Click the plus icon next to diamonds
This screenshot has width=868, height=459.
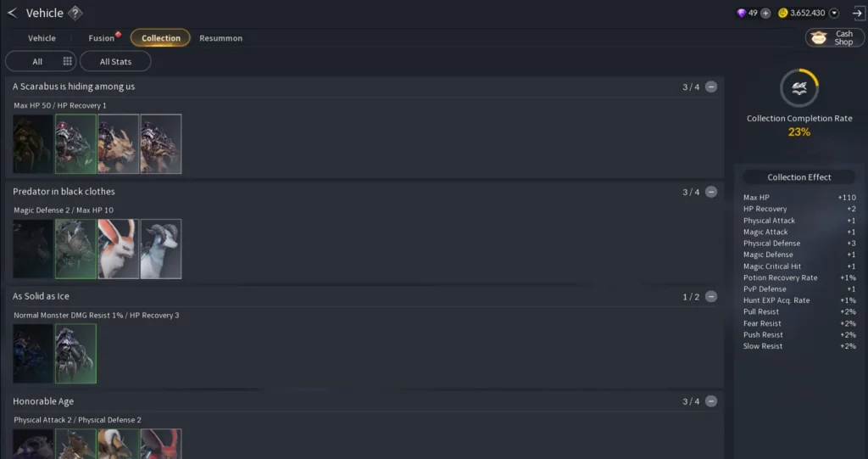[x=765, y=14]
